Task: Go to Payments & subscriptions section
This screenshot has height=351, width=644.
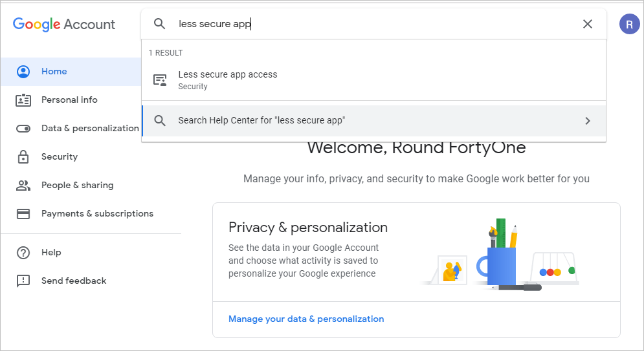Action: [x=97, y=214]
